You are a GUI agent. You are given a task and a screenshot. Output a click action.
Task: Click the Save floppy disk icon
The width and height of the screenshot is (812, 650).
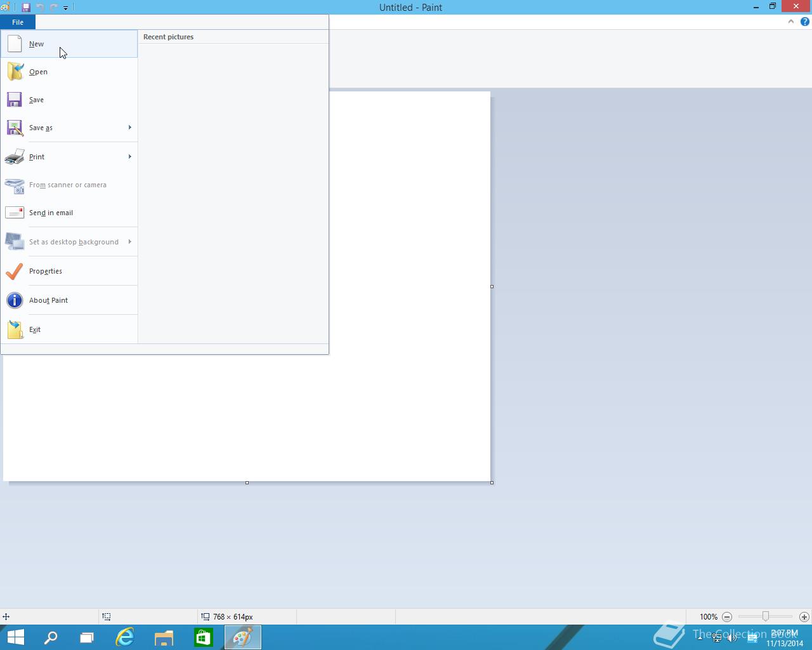[15, 100]
